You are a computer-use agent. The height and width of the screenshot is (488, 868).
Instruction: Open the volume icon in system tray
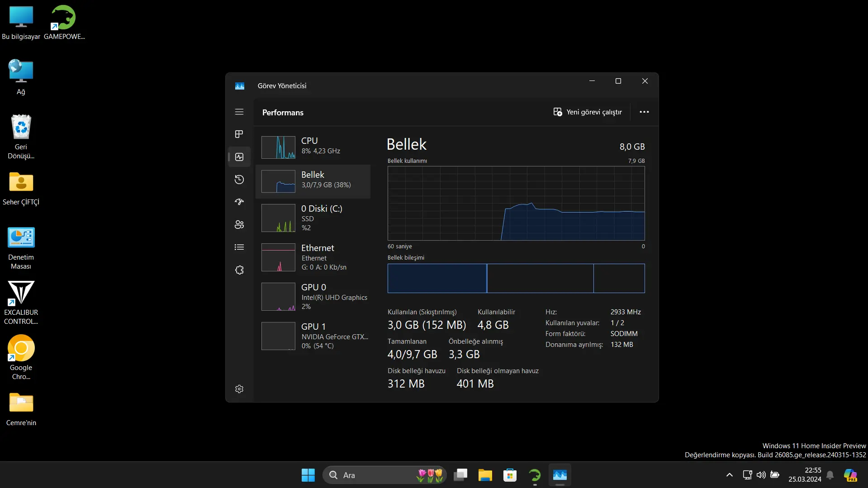(x=761, y=475)
